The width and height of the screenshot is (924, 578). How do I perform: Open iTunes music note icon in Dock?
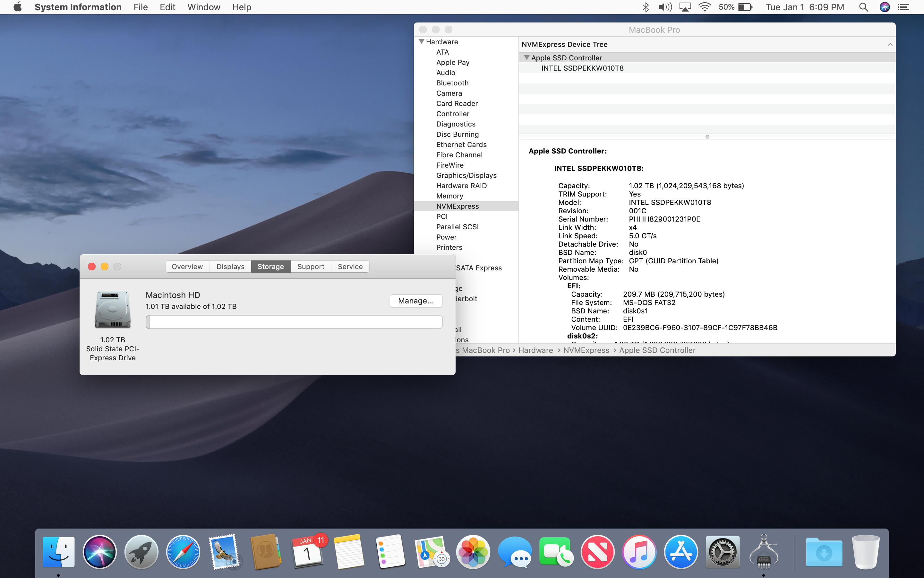tap(639, 552)
